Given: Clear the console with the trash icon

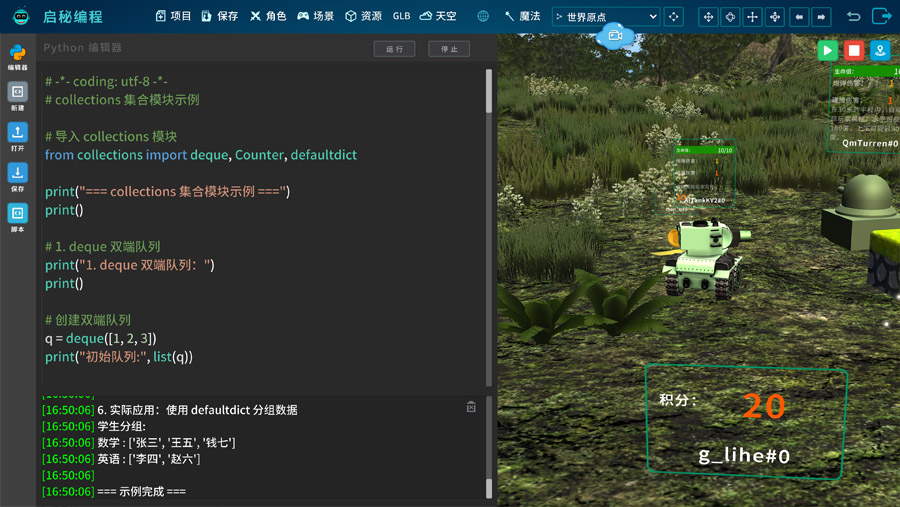Looking at the screenshot, I should coord(471,407).
